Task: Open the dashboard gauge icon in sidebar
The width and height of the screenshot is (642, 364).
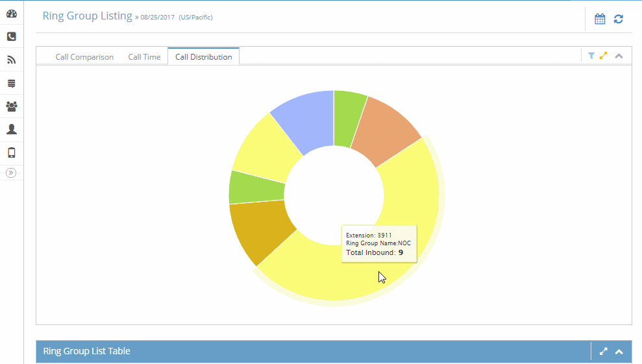Action: pyautogui.click(x=12, y=14)
